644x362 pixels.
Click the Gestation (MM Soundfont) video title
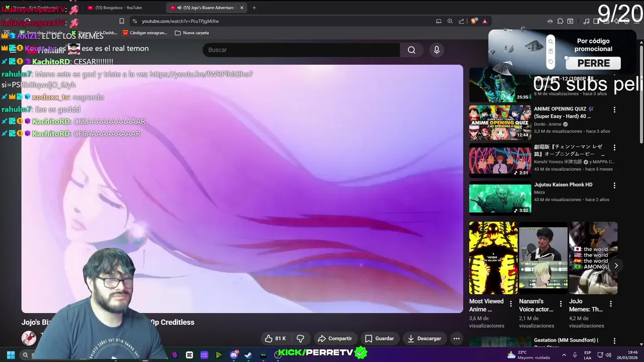566,340
